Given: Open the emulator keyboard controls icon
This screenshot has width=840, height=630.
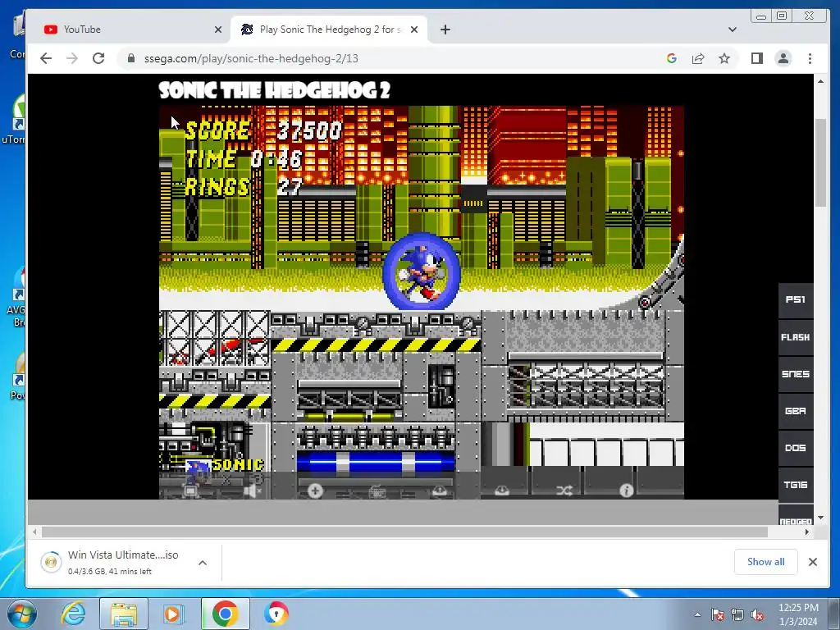Looking at the screenshot, I should (x=377, y=491).
